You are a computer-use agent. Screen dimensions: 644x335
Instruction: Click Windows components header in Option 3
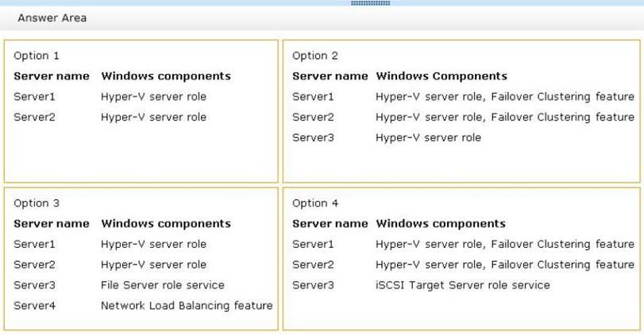tap(166, 224)
